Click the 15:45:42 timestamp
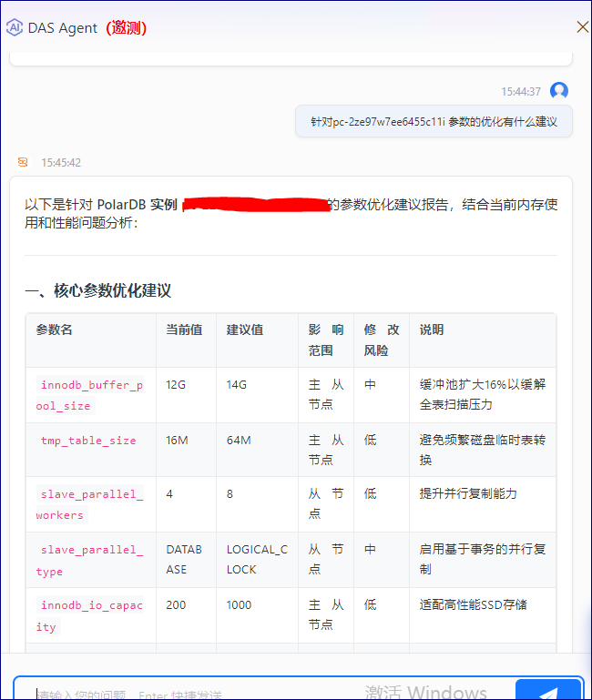Image resolution: width=592 pixels, height=700 pixels. (61, 163)
